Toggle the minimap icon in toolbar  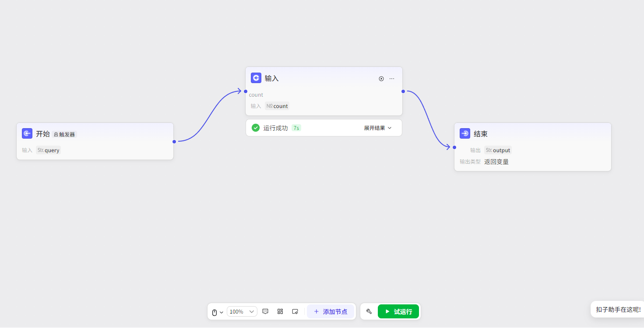[x=295, y=311]
